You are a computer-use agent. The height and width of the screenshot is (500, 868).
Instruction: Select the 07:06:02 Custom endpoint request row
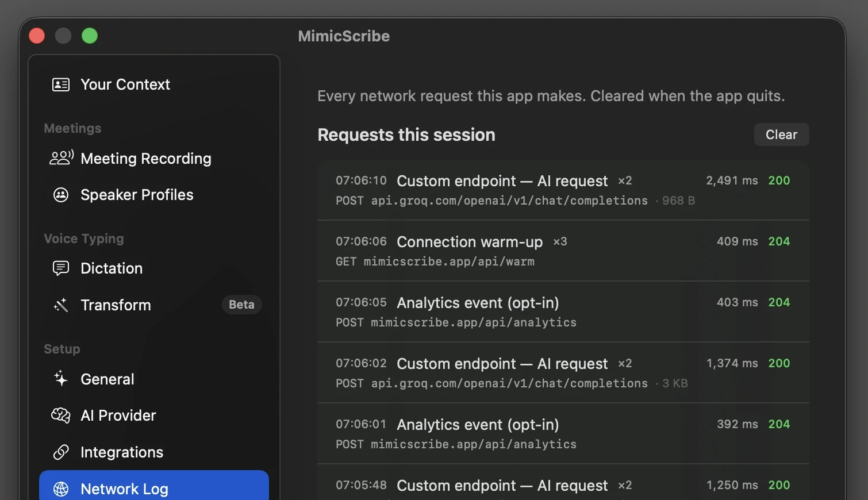pos(563,372)
